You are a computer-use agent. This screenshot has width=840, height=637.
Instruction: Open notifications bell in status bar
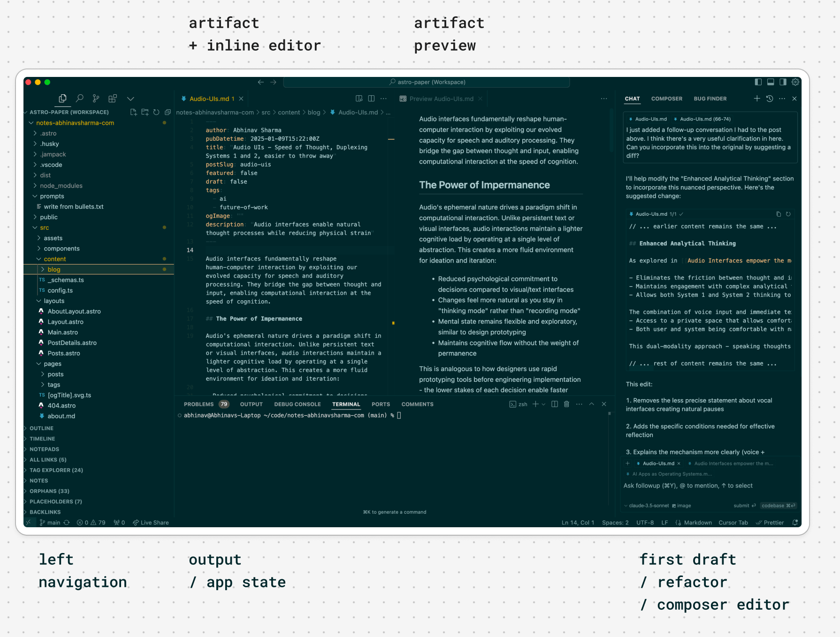click(795, 523)
